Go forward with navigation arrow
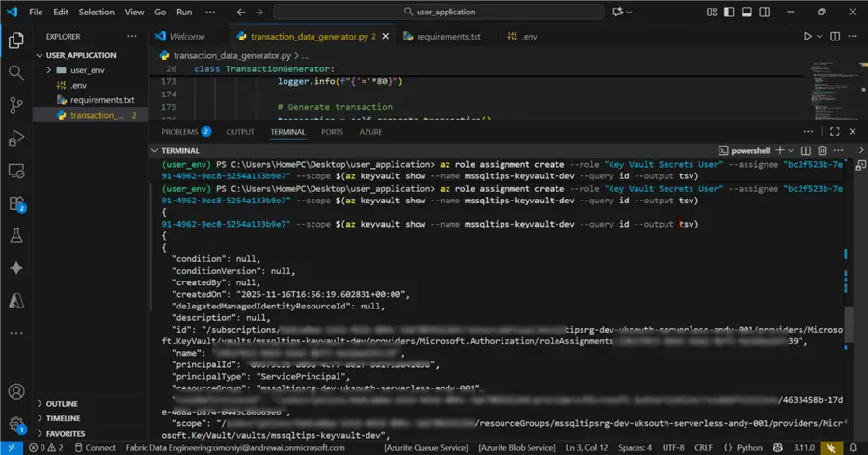Screen dimensions: 868x455 259,12
